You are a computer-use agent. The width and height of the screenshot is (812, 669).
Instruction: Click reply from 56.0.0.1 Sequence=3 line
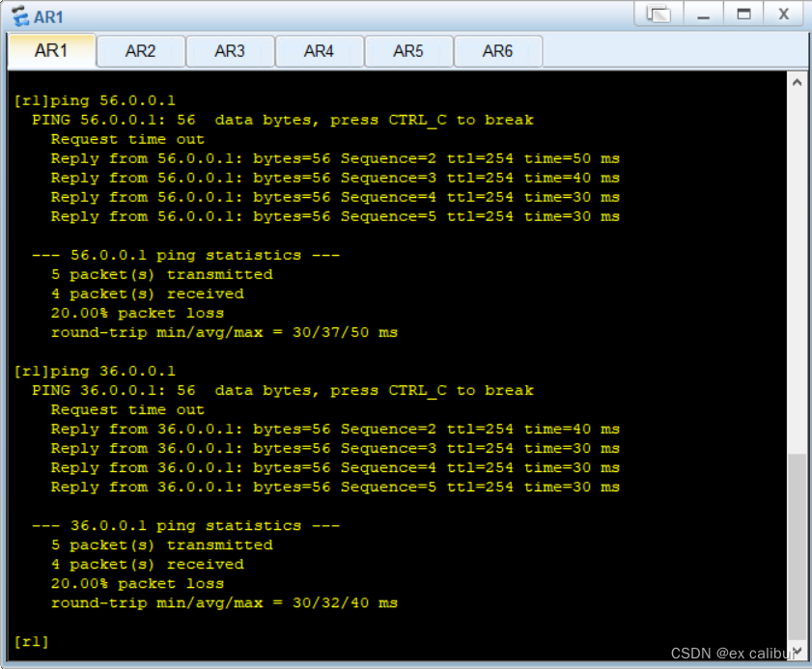[x=335, y=178]
